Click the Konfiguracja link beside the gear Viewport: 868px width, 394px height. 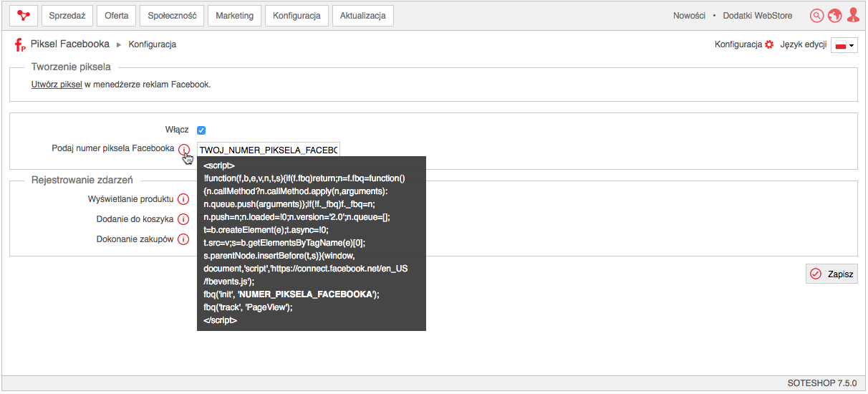[x=738, y=44]
